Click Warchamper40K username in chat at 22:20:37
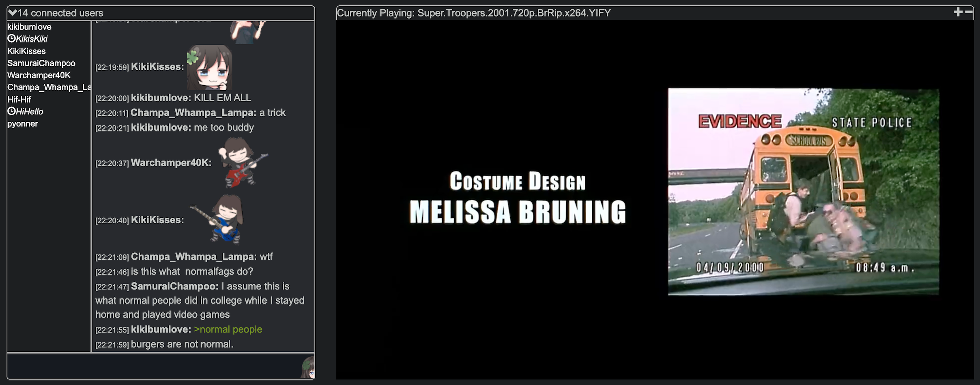 tap(171, 163)
